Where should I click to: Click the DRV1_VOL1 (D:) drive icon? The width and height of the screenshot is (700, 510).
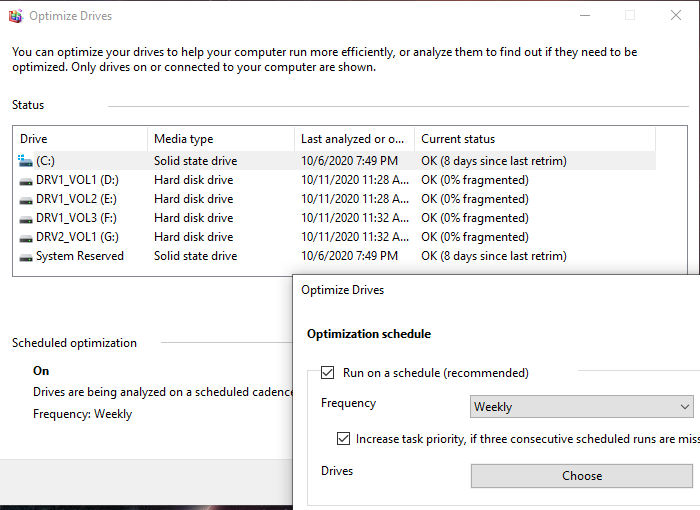point(26,180)
